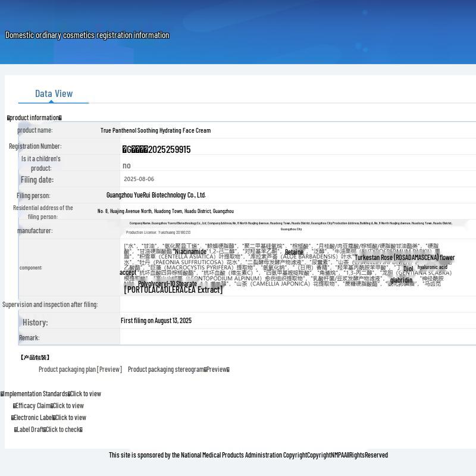Select the 'product name:' label
The height and width of the screenshot is (476, 476).
coord(35,130)
